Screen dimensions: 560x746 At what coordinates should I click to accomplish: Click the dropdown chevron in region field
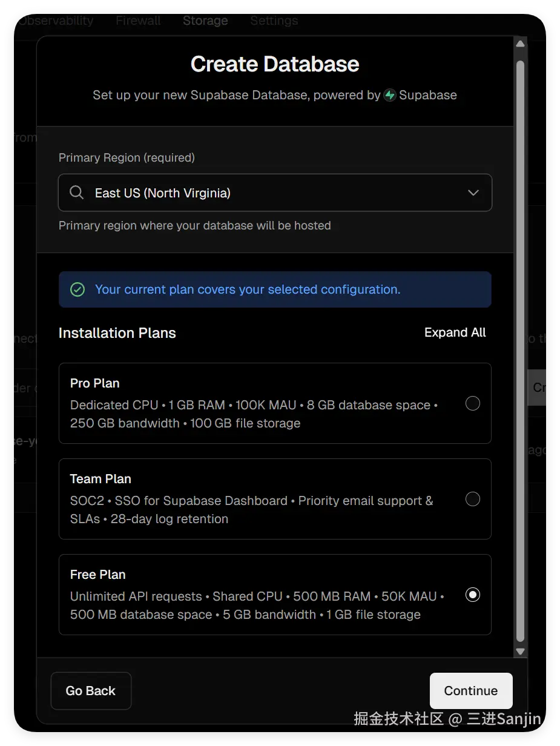[473, 193]
